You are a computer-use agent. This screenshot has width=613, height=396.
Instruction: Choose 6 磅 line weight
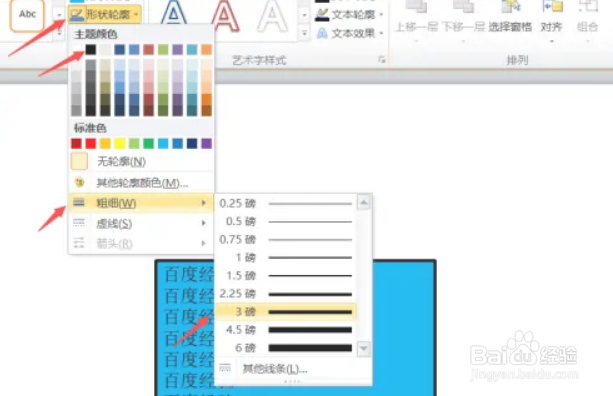click(x=286, y=348)
